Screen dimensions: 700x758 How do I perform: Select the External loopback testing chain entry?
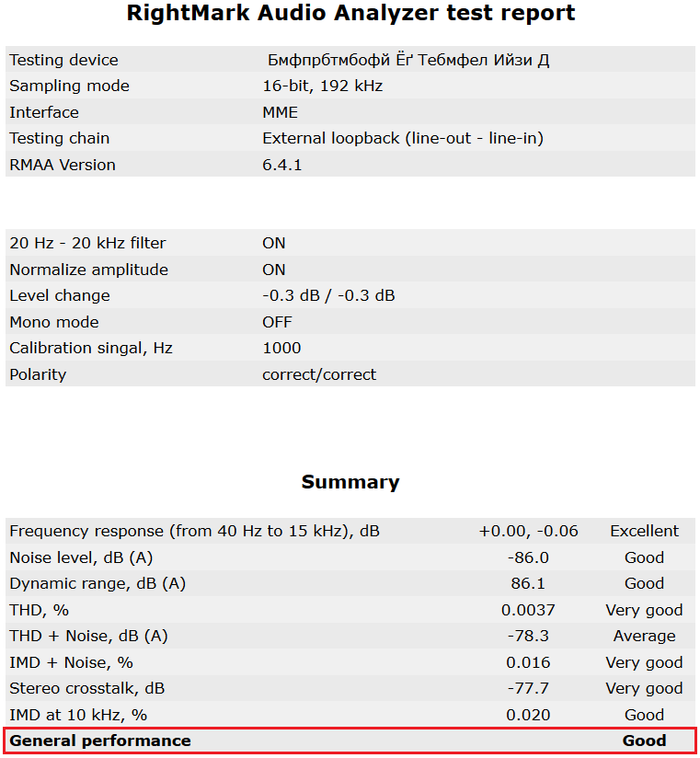coord(403,138)
